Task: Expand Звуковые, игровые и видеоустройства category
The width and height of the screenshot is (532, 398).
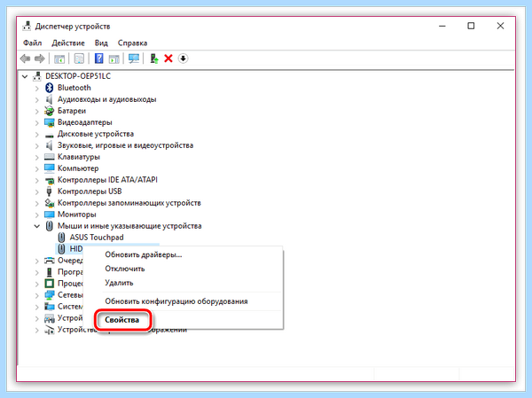Action: (x=37, y=146)
